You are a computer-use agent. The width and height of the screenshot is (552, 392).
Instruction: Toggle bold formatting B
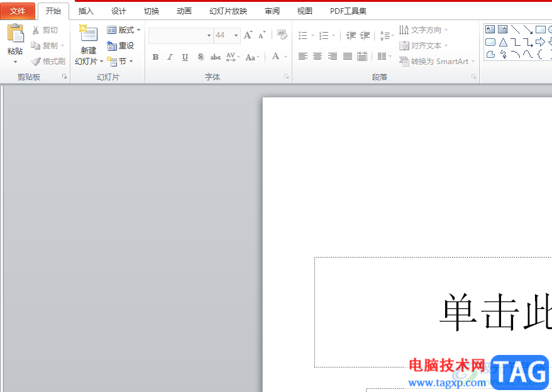pyautogui.click(x=155, y=57)
